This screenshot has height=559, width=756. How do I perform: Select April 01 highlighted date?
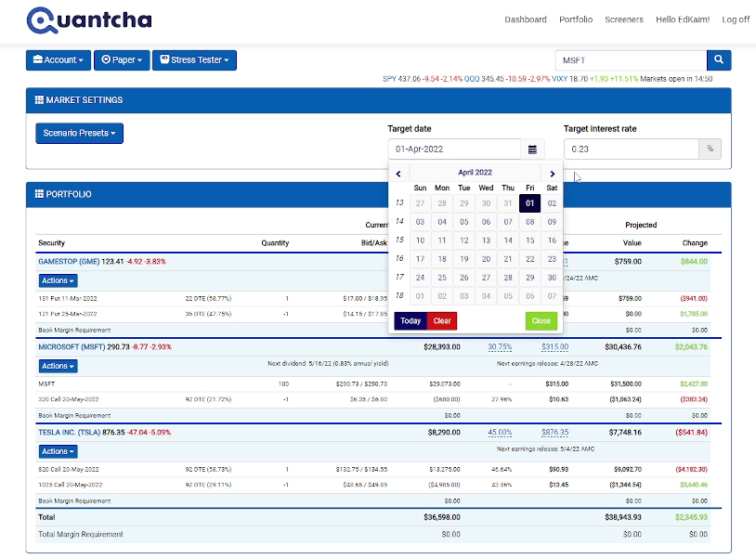(530, 202)
